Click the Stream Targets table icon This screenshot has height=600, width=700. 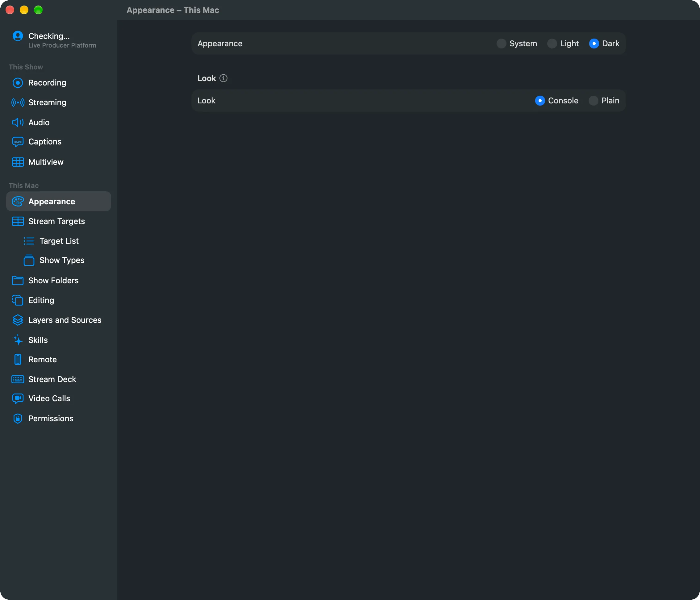[18, 221]
